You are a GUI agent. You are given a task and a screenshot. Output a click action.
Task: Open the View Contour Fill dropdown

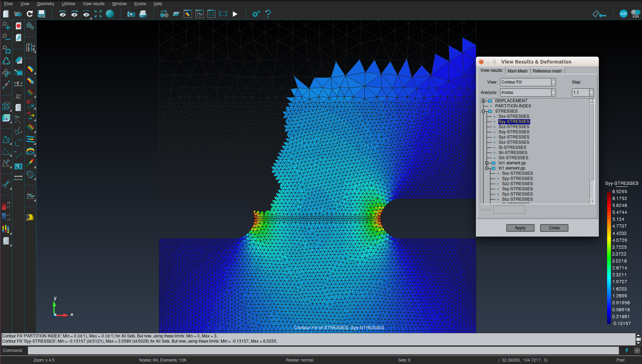[553, 82]
